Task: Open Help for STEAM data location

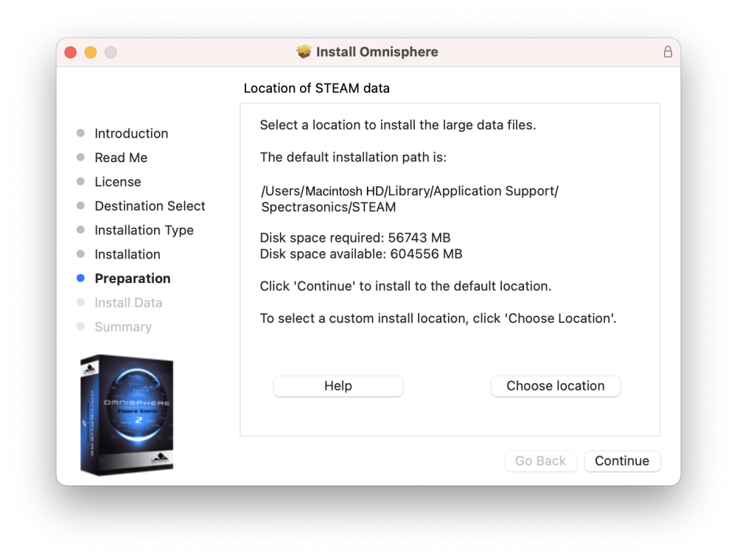Action: coord(338,385)
